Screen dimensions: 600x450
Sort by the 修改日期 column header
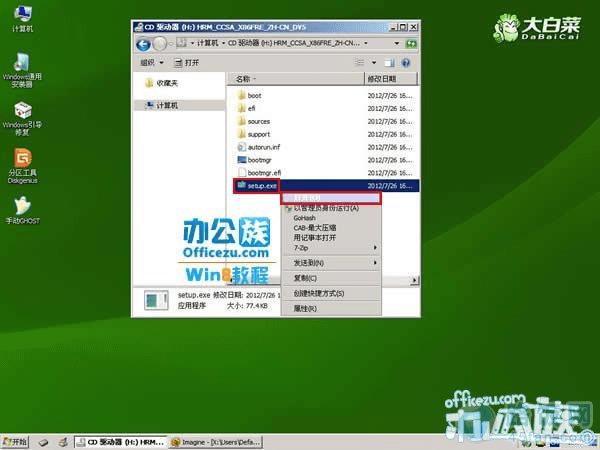click(x=390, y=79)
